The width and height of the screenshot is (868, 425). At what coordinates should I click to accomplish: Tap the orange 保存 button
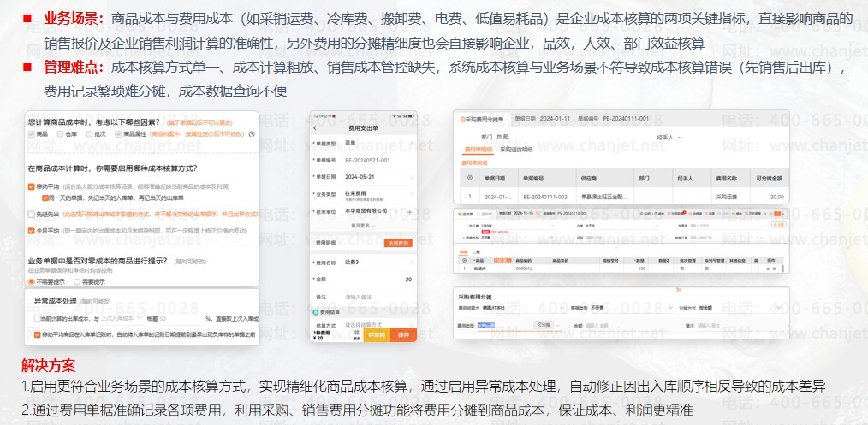[403, 334]
